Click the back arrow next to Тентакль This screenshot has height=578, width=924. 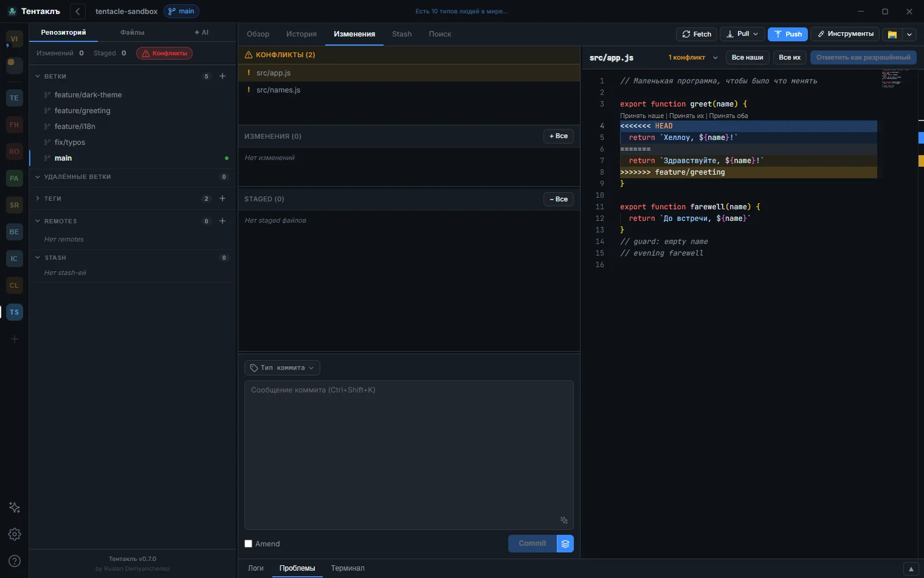pyautogui.click(x=77, y=11)
